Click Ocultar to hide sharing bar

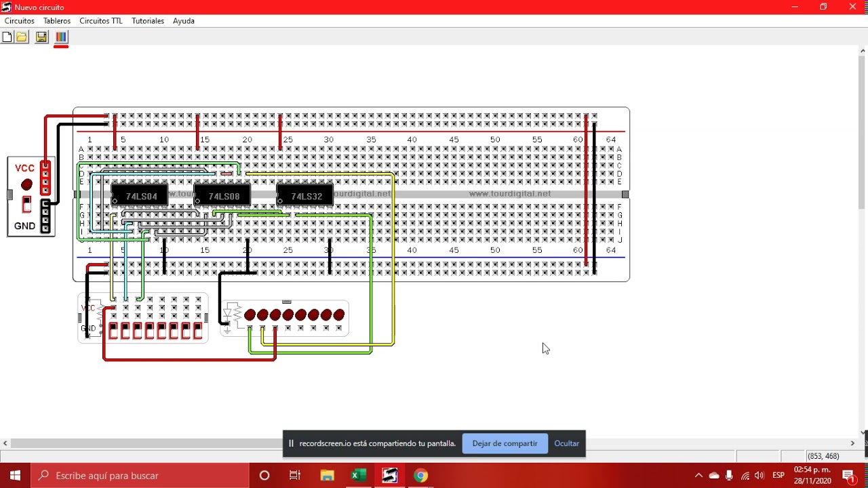[x=567, y=443]
